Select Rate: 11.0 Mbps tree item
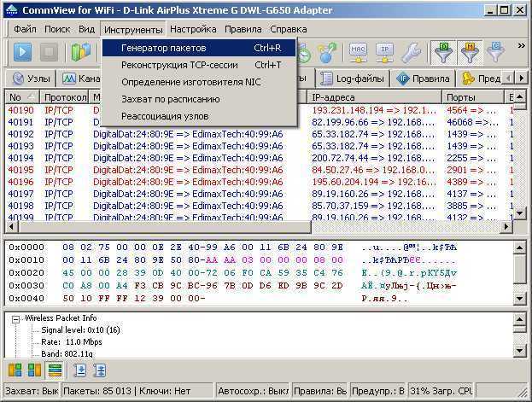Screen dimensions: 532x402 click(x=72, y=342)
